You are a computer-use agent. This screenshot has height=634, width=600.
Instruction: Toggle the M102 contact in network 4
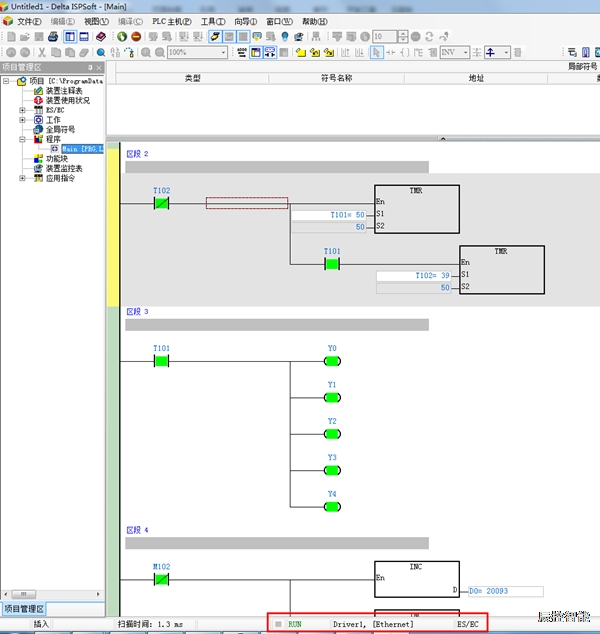[x=161, y=579]
